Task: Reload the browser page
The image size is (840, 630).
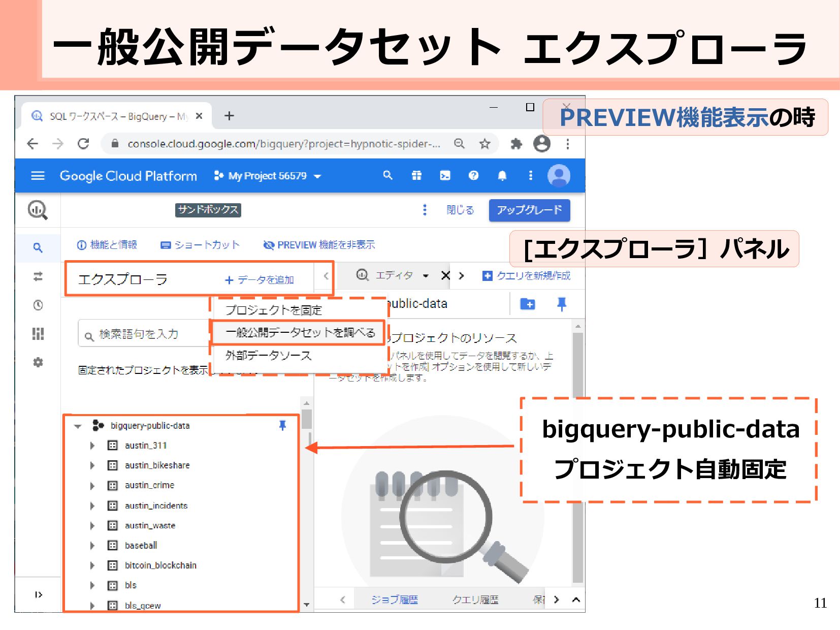Action: [x=83, y=144]
